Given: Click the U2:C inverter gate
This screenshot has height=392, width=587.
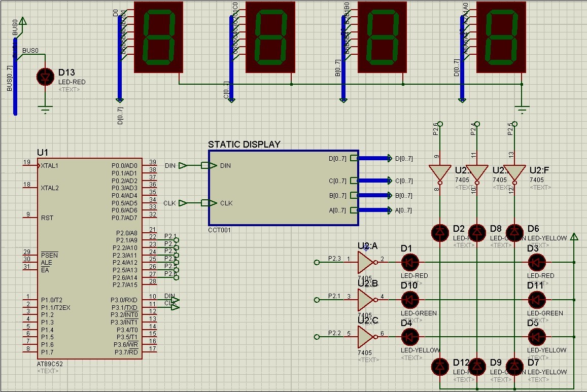Looking at the screenshot, I should 366,336.
